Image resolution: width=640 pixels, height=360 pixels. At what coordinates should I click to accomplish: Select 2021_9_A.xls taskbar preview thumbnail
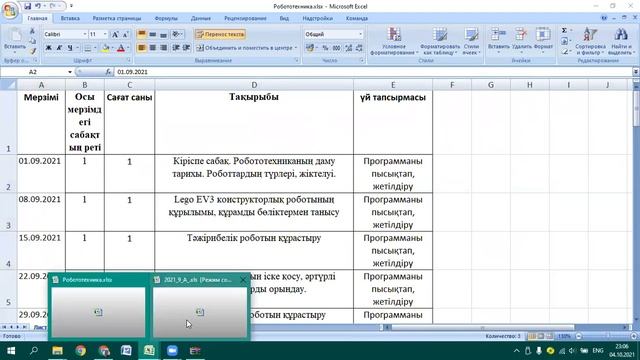click(200, 308)
